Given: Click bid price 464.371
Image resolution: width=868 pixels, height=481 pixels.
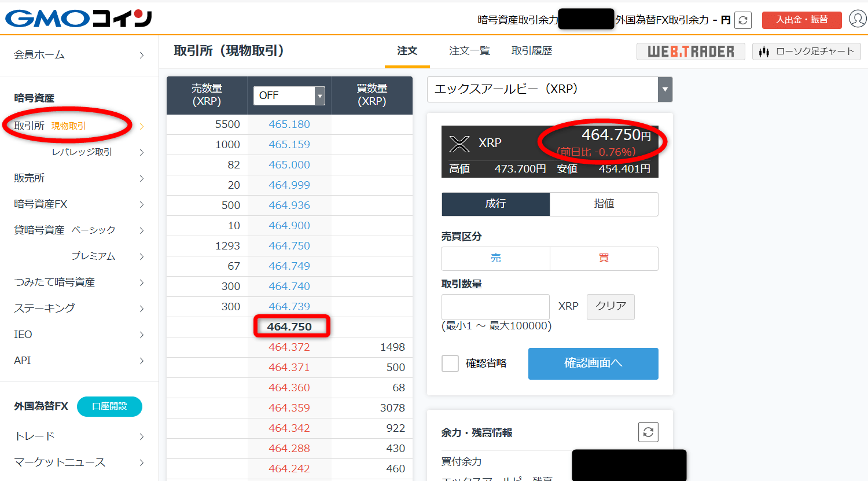Looking at the screenshot, I should coord(289,368).
